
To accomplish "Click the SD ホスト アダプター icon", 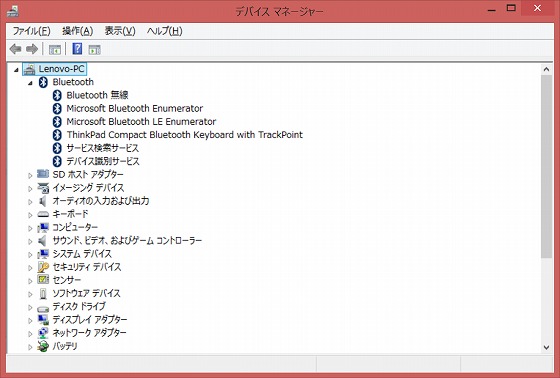I will pyautogui.click(x=43, y=174).
